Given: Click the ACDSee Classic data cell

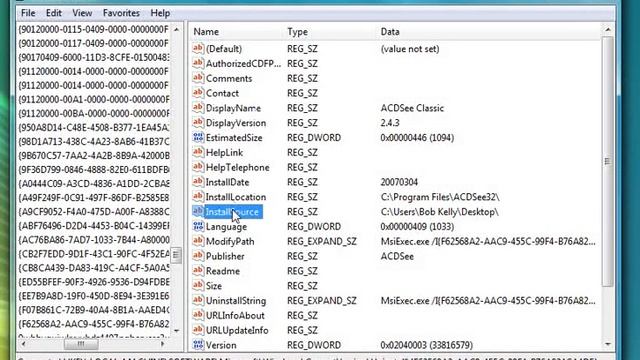Looking at the screenshot, I should click(x=412, y=108).
